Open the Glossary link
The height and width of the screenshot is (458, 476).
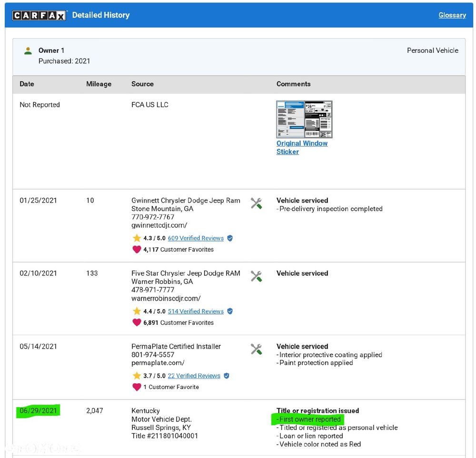click(452, 15)
